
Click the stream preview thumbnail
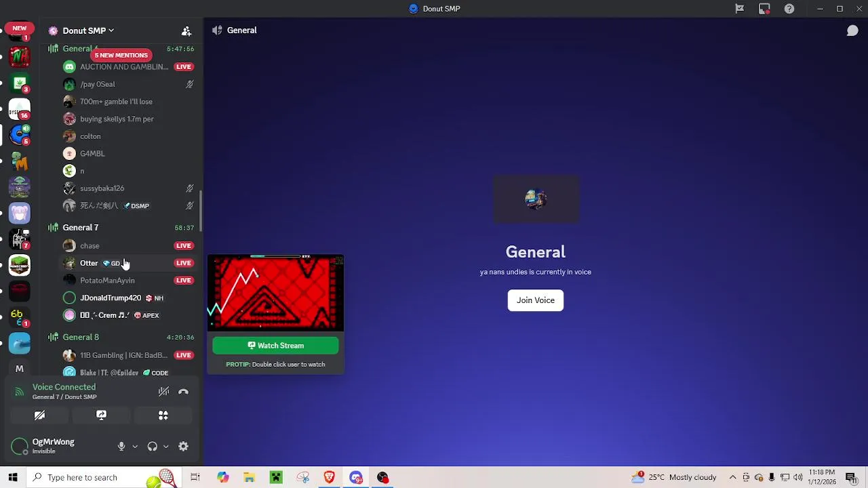coord(275,293)
